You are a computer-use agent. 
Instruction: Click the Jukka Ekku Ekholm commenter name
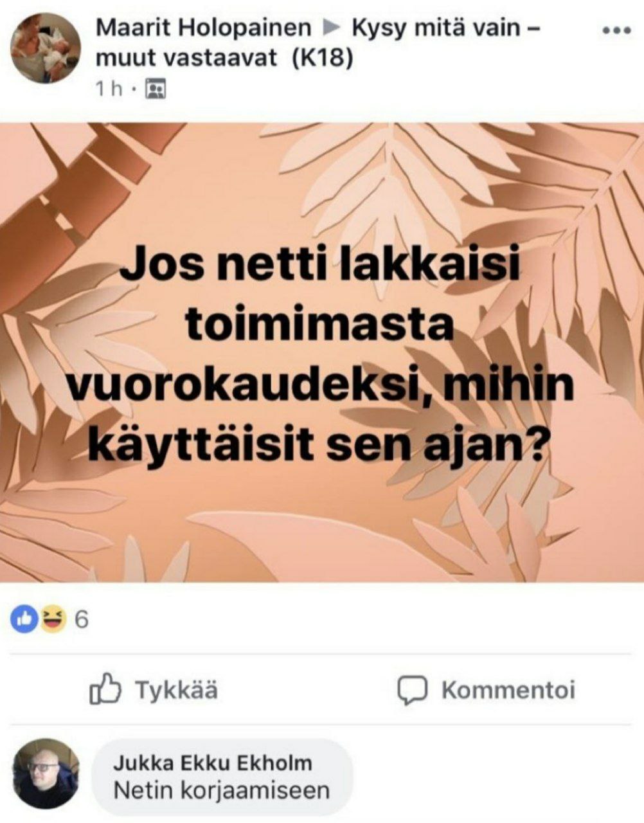213,763
